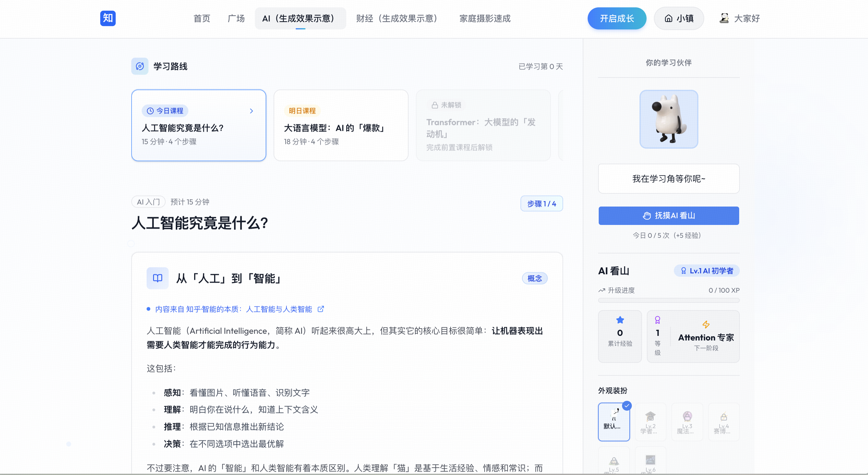Viewport: 868px width, 475px height.
Task: Click the trending arrow icon by 升级进度
Action: pos(602,290)
